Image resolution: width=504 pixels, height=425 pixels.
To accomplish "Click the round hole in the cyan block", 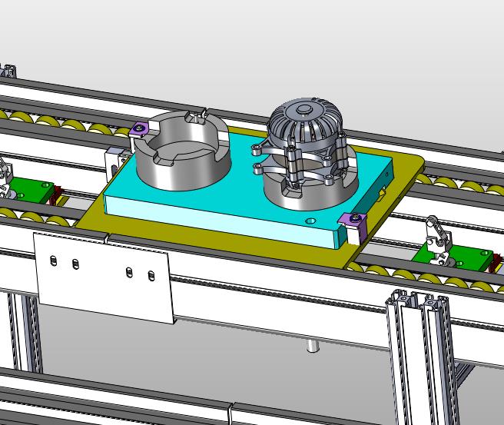I will [x=310, y=221].
